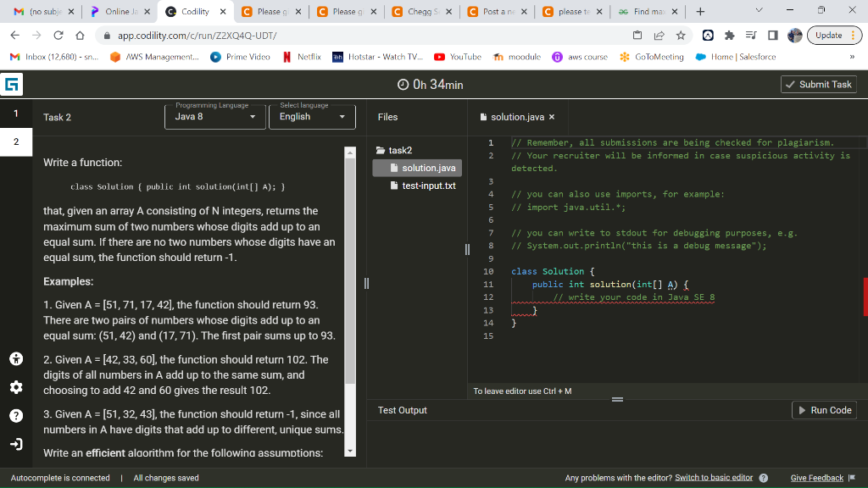Click the Codility logo icon

(14, 85)
